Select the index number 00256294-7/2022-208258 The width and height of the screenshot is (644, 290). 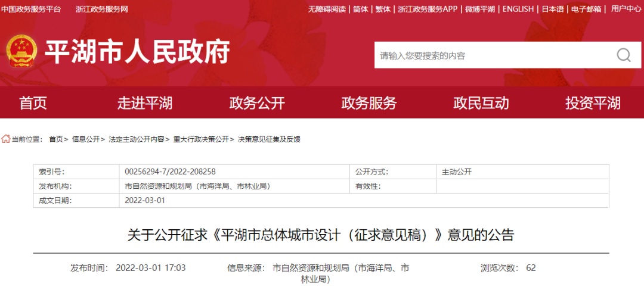(170, 172)
